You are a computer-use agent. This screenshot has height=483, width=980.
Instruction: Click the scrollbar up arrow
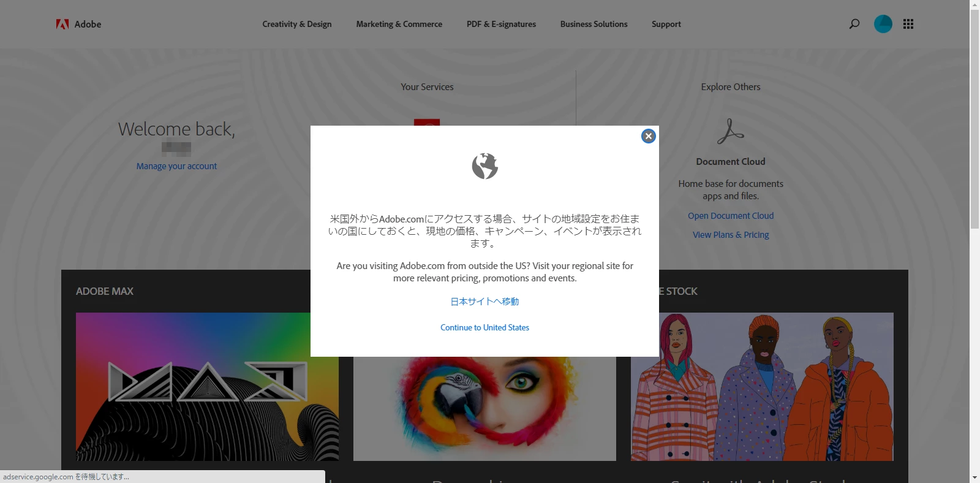coord(974,5)
